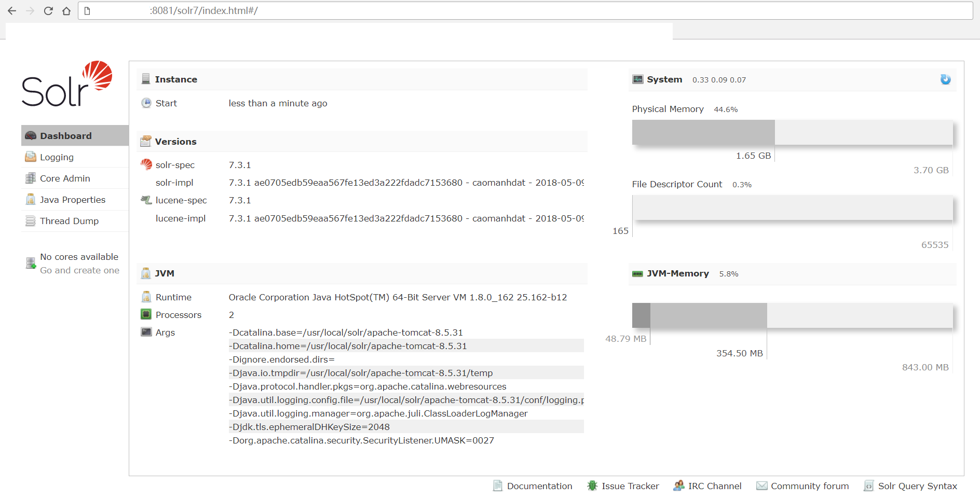Click the Instance section server icon

(146, 79)
